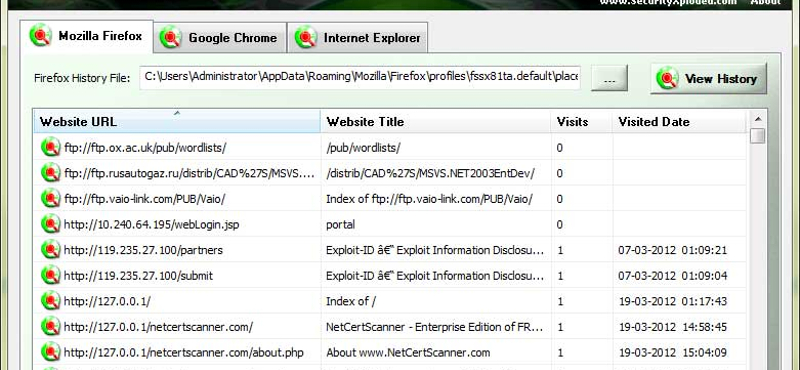This screenshot has height=370, width=800.
Task: Browse for history file with ... button
Action: point(609,78)
